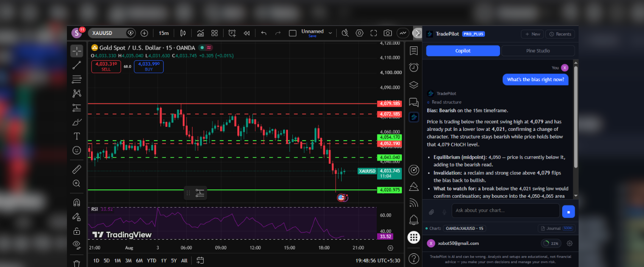This screenshot has width=644, height=267.
Task: Enter fullscreen mode
Action: click(373, 33)
